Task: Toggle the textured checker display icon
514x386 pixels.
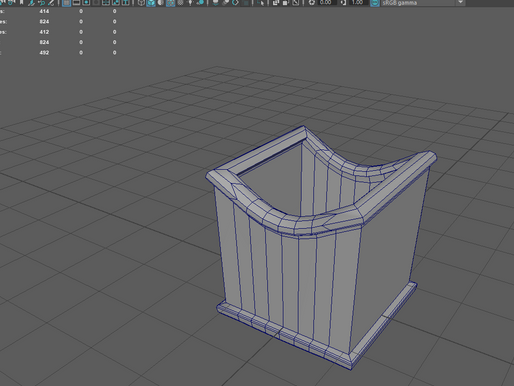Action: (x=180, y=2)
